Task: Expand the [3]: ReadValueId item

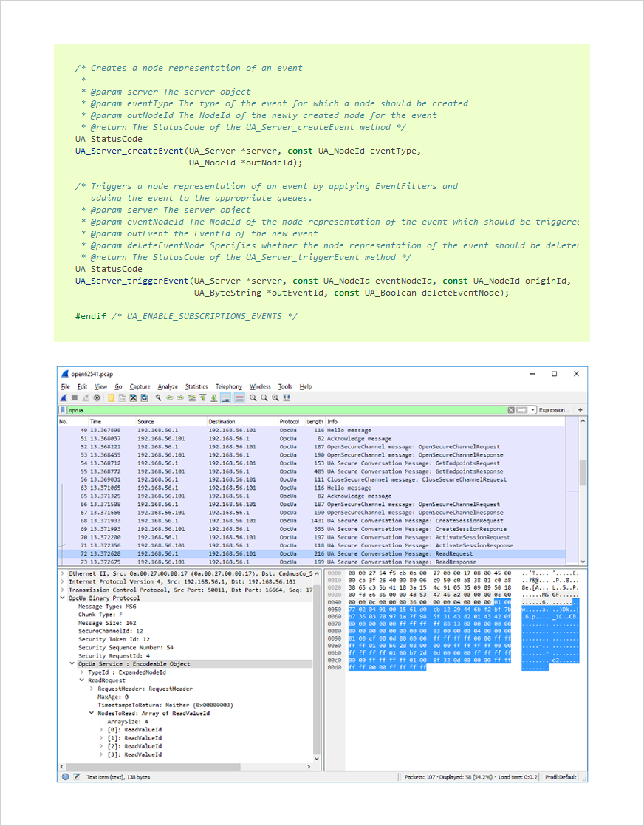Action: click(101, 754)
